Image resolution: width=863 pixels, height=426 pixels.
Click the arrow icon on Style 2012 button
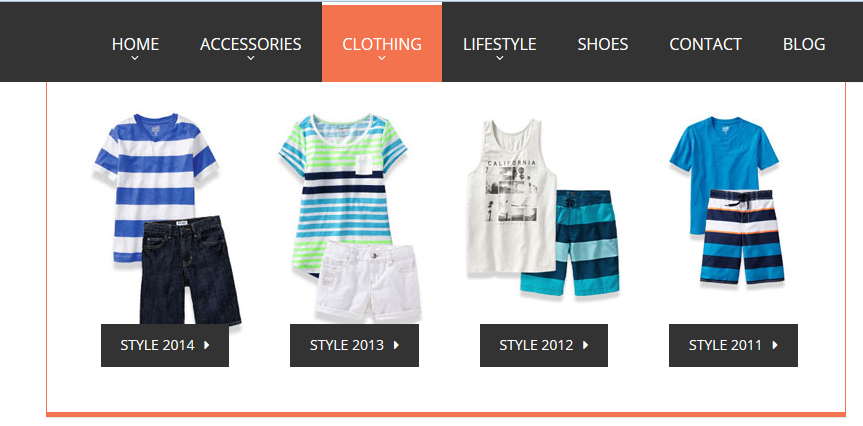586,345
